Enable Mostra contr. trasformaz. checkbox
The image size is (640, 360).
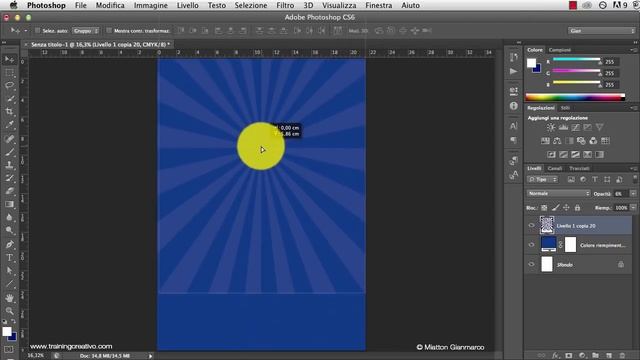pyautogui.click(x=109, y=31)
